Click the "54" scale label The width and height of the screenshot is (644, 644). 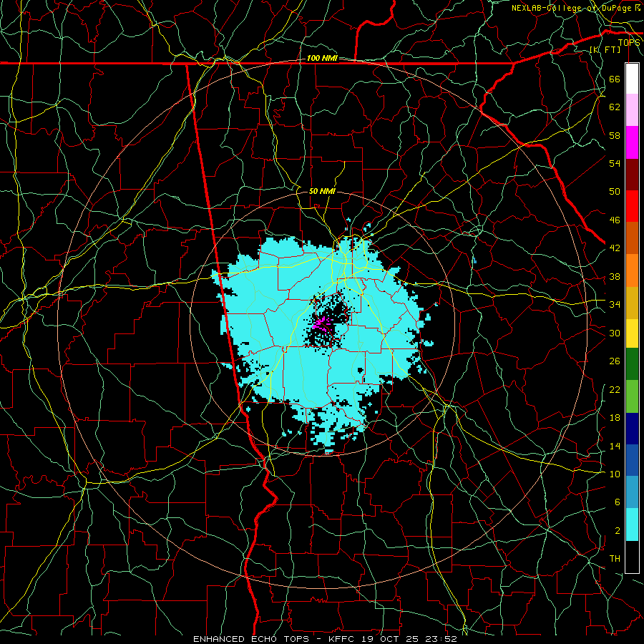click(615, 163)
